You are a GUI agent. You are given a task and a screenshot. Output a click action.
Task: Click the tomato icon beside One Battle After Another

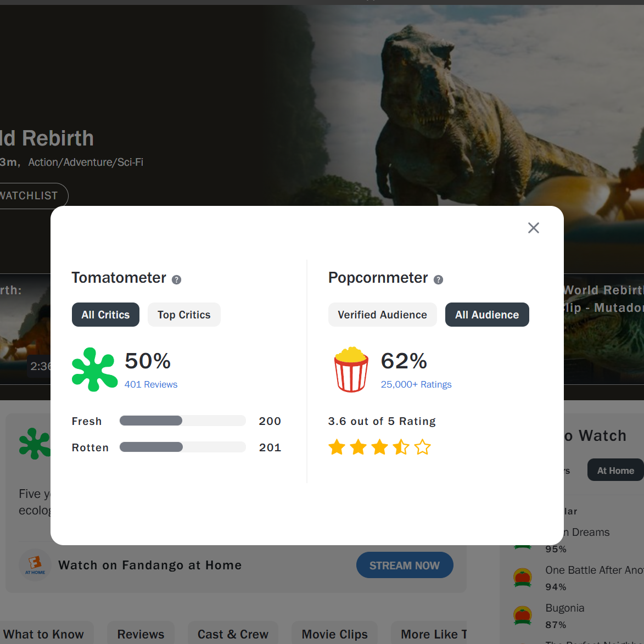[x=523, y=578]
